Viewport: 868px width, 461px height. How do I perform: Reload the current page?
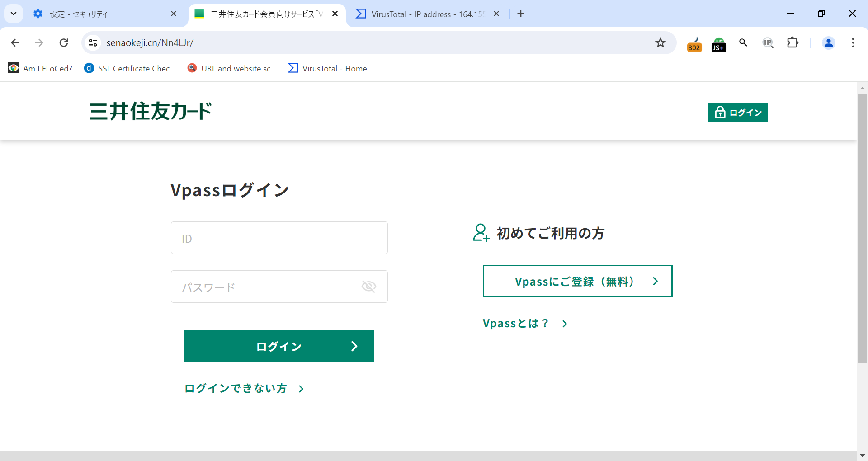click(64, 42)
